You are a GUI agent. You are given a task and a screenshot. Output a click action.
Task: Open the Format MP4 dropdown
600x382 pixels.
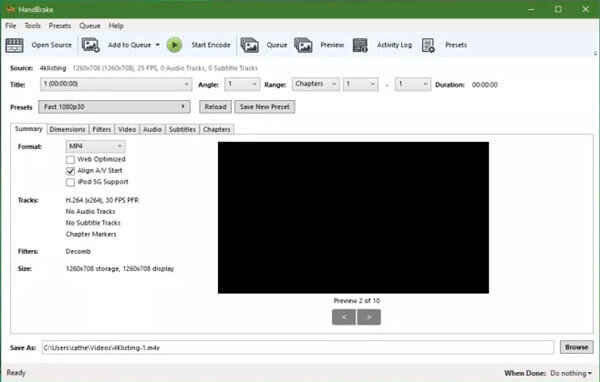coord(96,146)
